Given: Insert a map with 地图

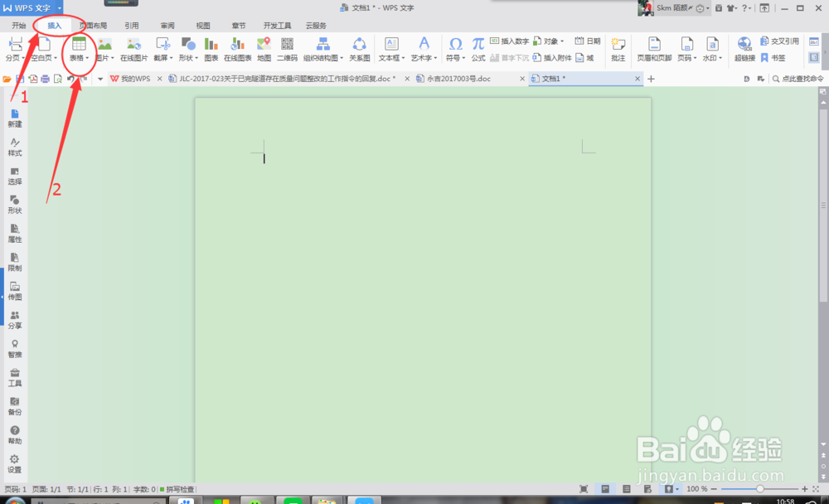Looking at the screenshot, I should coord(264,49).
